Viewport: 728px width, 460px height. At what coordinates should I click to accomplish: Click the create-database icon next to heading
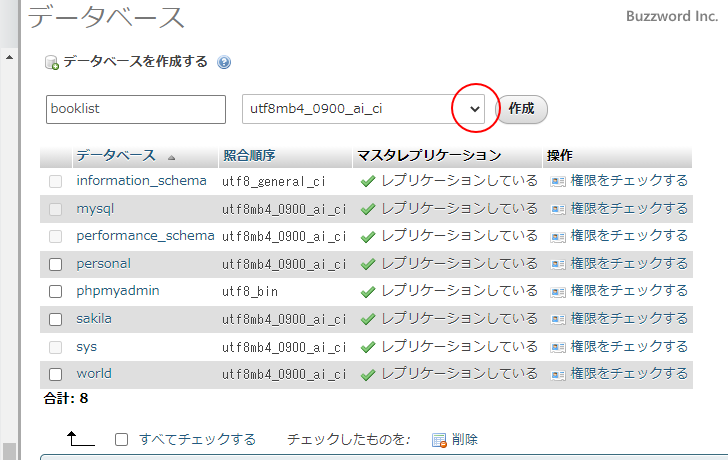52,63
